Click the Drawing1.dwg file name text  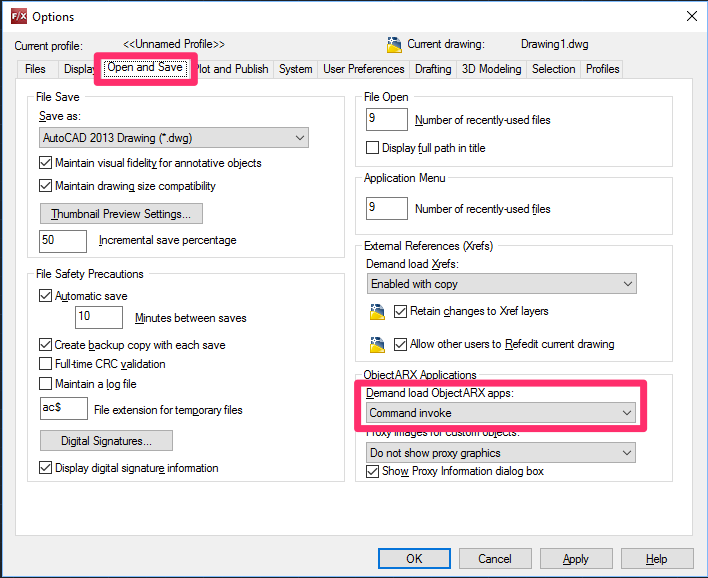pos(554,44)
